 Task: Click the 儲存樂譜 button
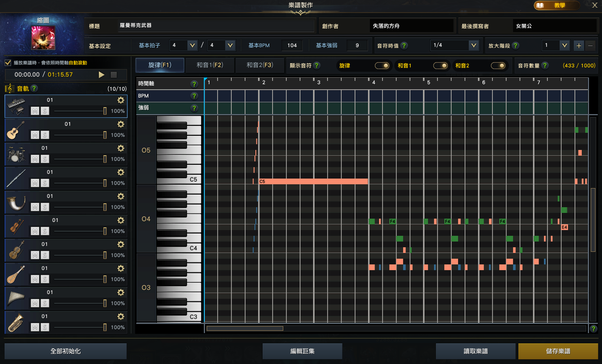[558, 351]
